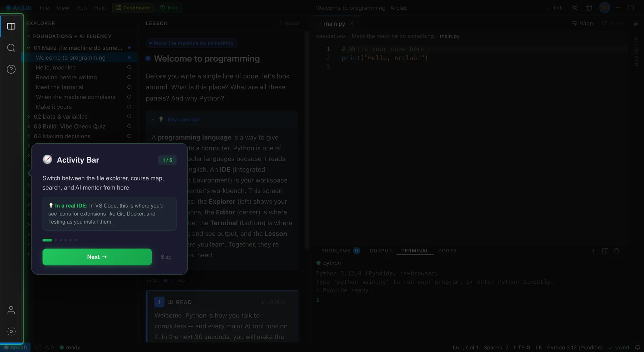
Task: Add a new terminal with plus icon
Action: 594,251
